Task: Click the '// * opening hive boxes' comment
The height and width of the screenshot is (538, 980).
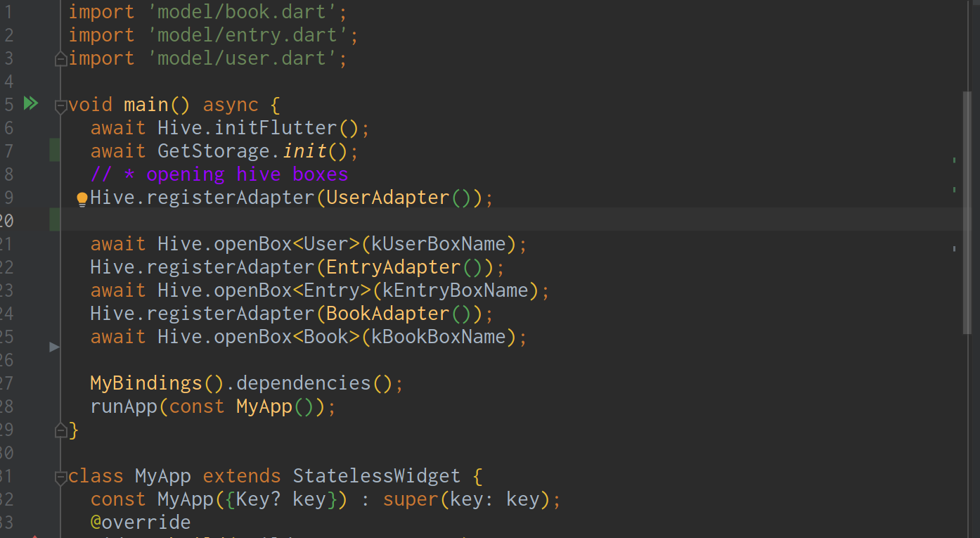Action: [219, 174]
